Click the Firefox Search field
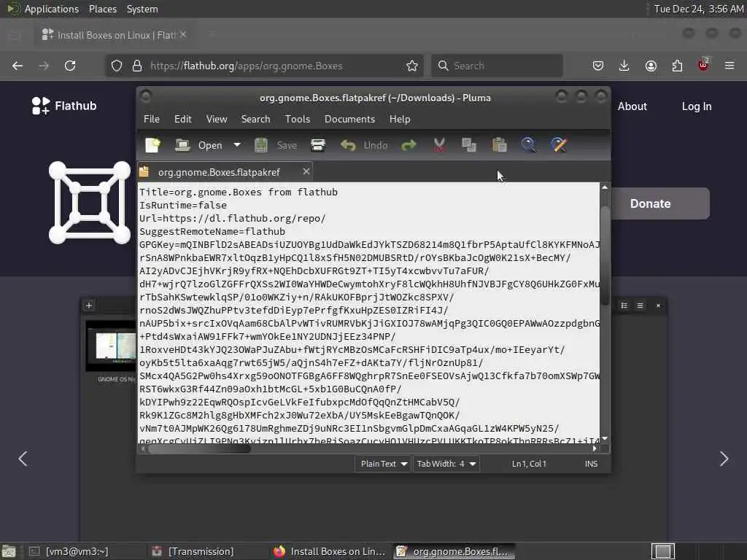 click(x=497, y=66)
